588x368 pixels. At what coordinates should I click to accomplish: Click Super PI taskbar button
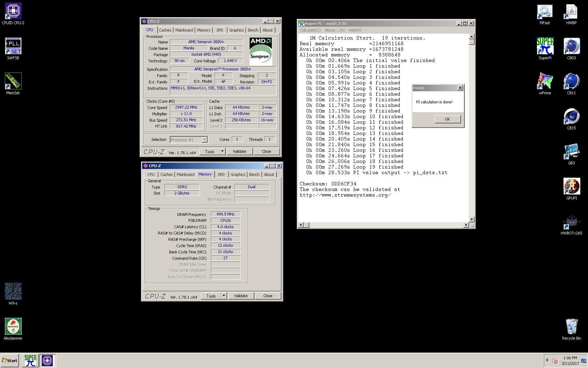pos(30,360)
